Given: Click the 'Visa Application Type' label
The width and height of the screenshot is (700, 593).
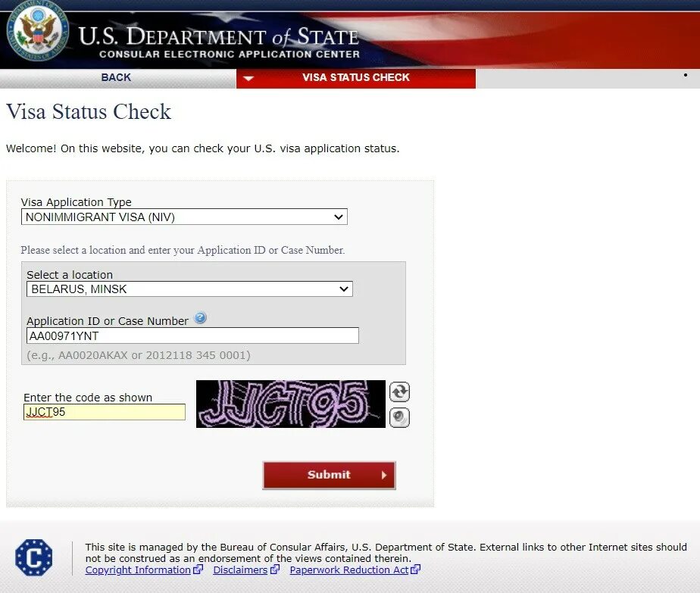Looking at the screenshot, I should pyautogui.click(x=77, y=202).
